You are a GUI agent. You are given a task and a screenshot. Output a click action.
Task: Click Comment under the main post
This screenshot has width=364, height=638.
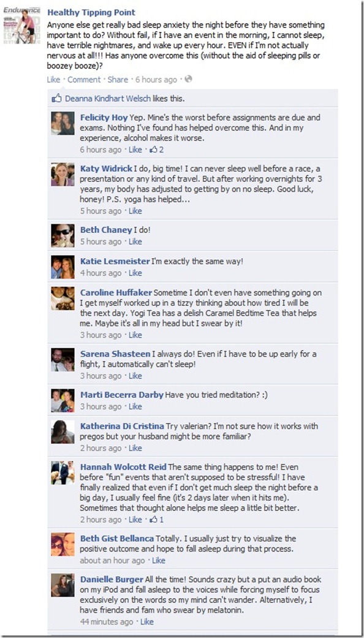[x=84, y=79]
